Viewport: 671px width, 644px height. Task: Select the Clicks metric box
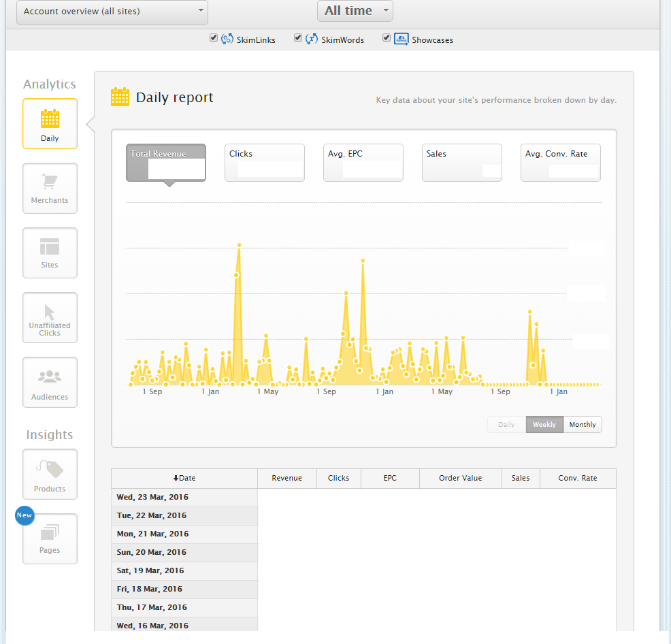pyautogui.click(x=265, y=163)
